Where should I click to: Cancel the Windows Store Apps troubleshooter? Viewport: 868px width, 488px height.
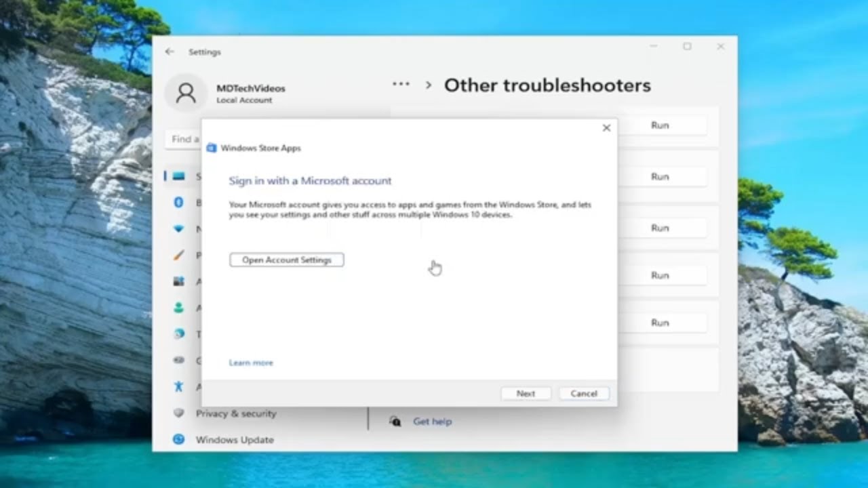(584, 393)
